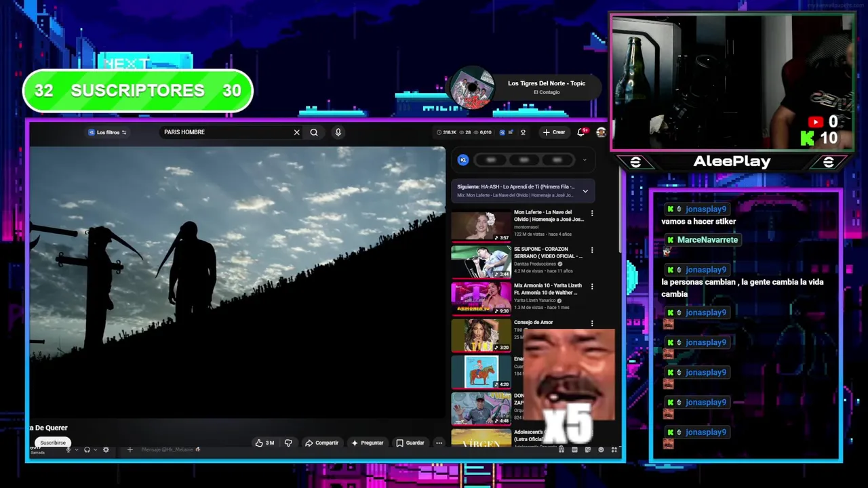This screenshot has height=488, width=868.
Task: Click the 'la personas cambian' chat message
Action: click(743, 287)
